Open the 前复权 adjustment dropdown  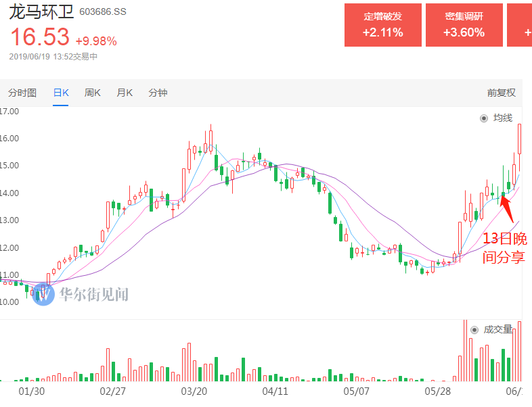501,93
